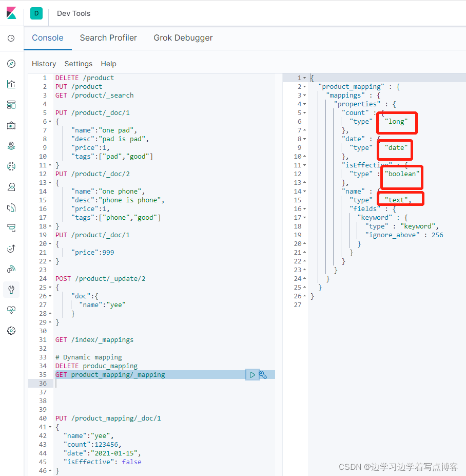Click the send request play button
The width and height of the screenshot is (466, 476).
tap(251, 374)
